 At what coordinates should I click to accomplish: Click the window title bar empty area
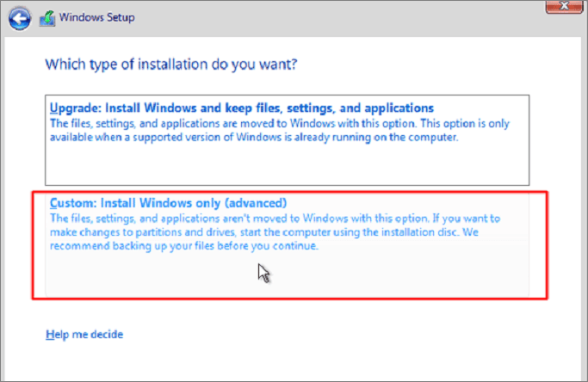[344, 17]
